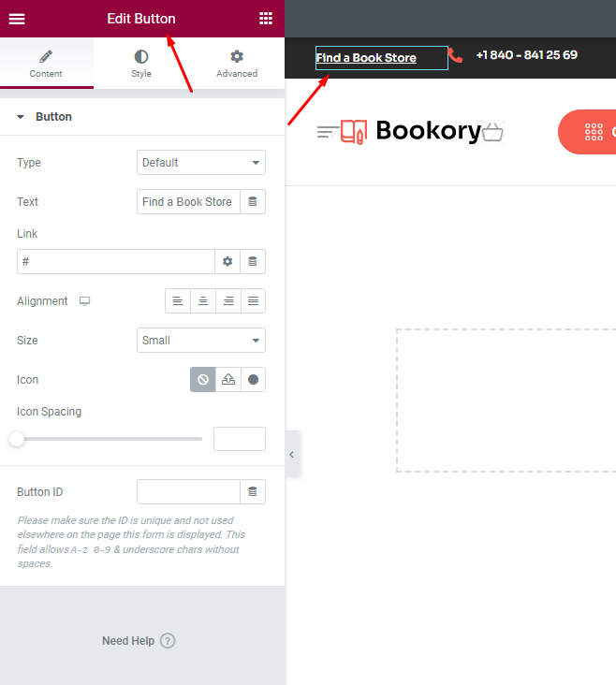Click the Icon Spacing slider handle
The width and height of the screenshot is (616, 685).
[x=17, y=439]
